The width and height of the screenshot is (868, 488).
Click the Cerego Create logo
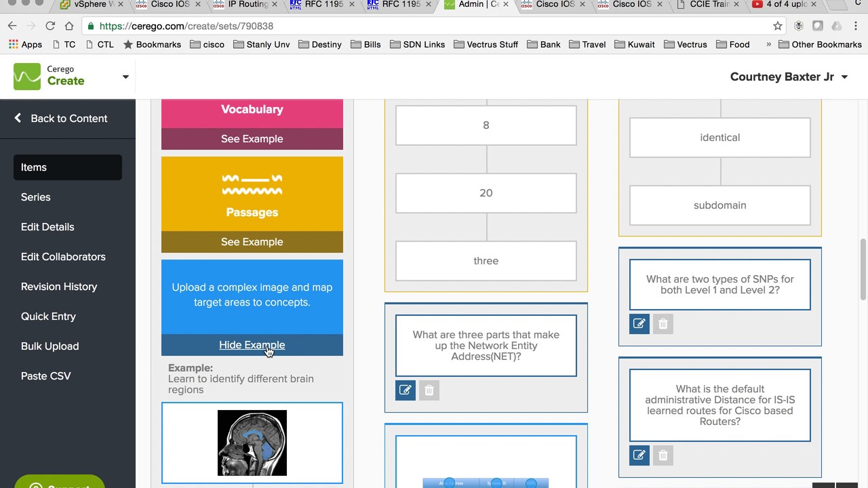[49, 76]
